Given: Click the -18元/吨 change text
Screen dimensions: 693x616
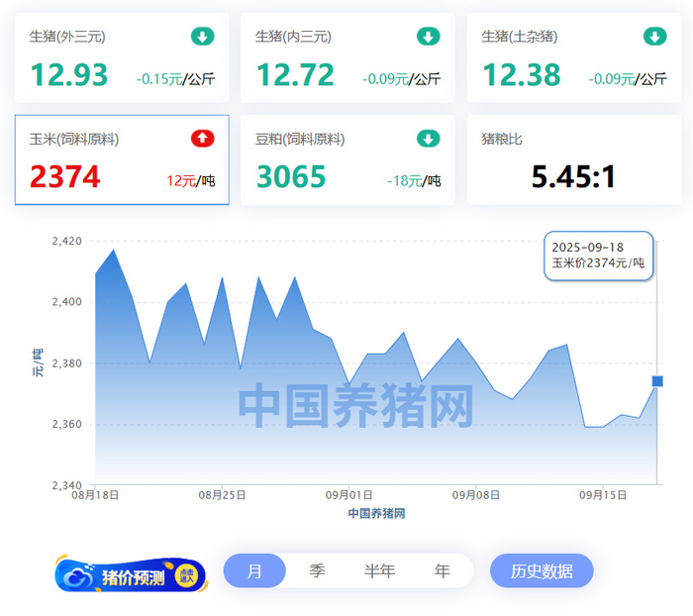Looking at the screenshot, I should coord(414,181).
